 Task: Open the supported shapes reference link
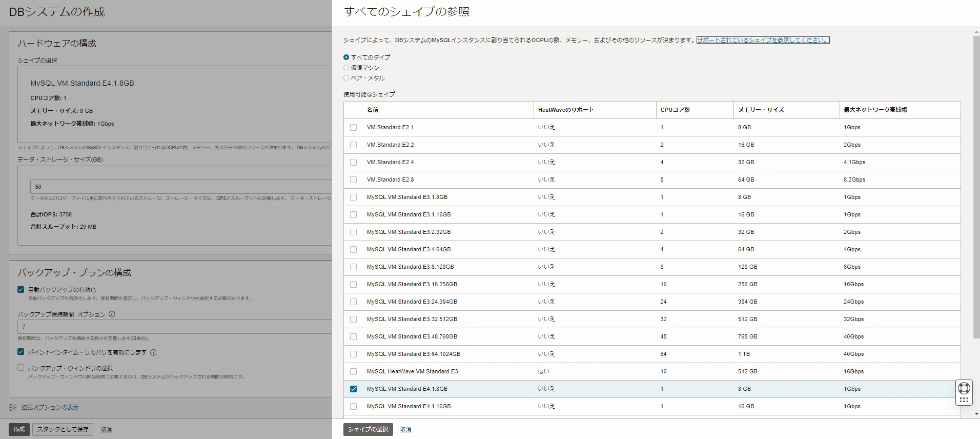[763, 40]
